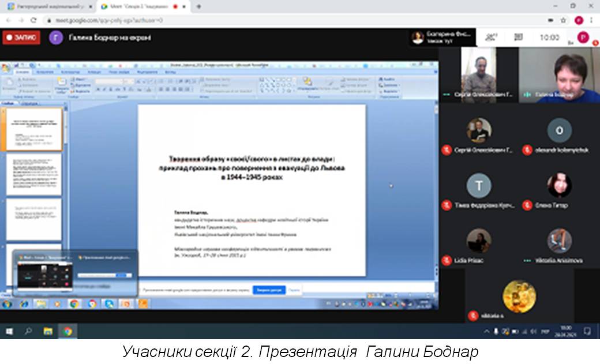Show hidden tray icons chevron

(x=486, y=332)
